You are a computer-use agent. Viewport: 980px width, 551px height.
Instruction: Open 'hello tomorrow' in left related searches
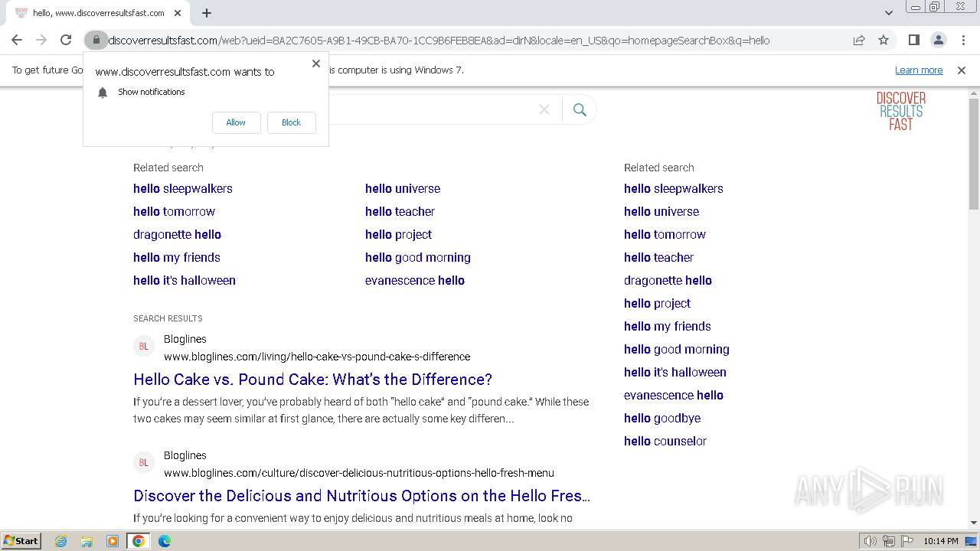(x=174, y=211)
